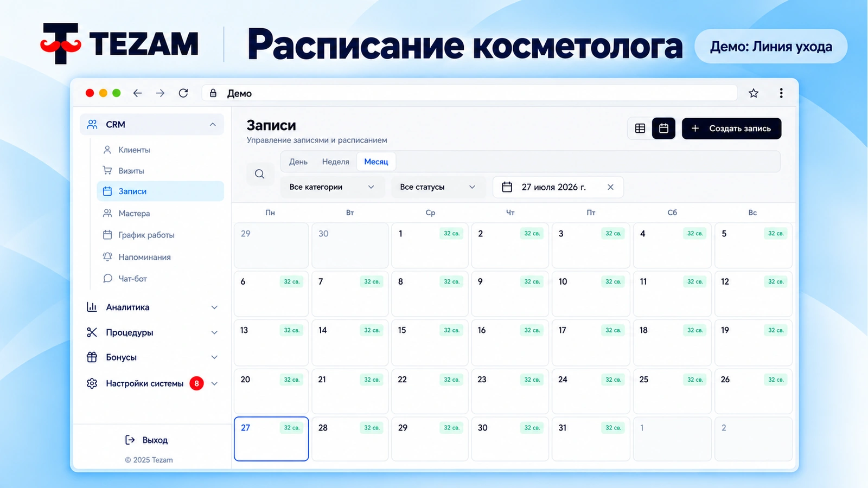Bookmark the page with star icon
Viewport: 868px width, 488px height.
click(x=754, y=93)
